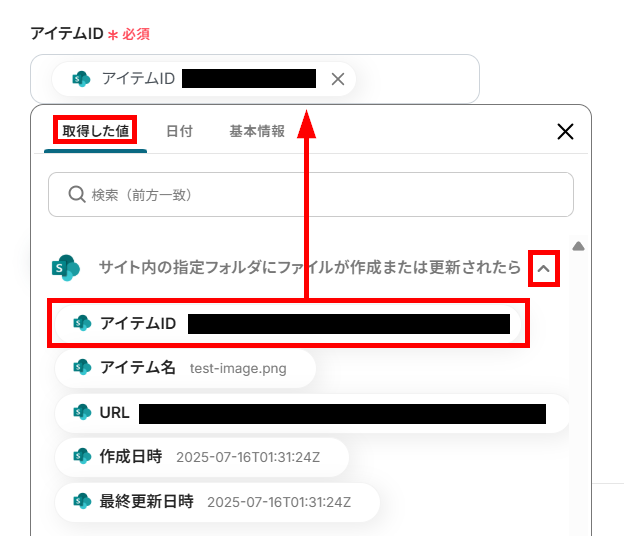
Task: Click SharePoint icon beside URL
Action: [82, 412]
